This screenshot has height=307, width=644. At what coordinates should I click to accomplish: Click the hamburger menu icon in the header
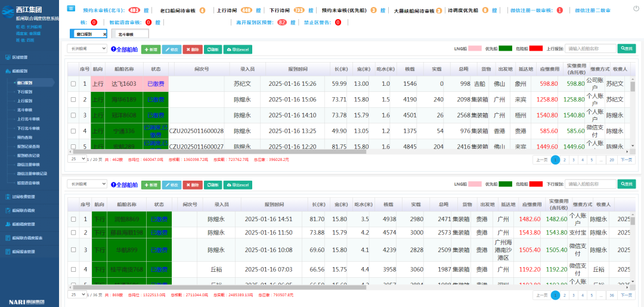click(71, 8)
